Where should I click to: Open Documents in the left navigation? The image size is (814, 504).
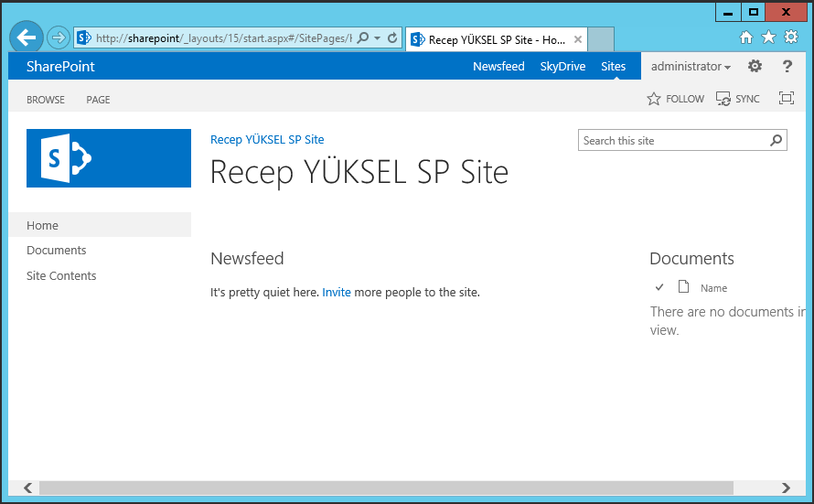pyautogui.click(x=56, y=251)
